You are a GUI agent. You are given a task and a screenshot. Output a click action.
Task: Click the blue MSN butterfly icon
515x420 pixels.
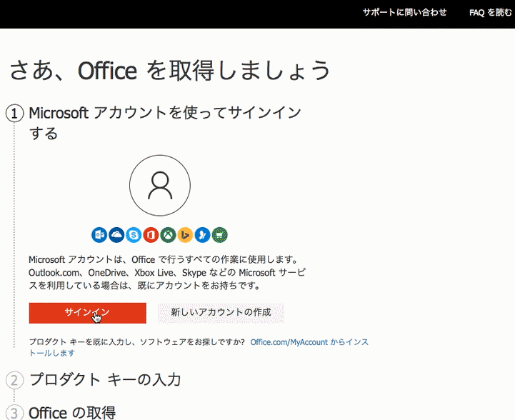202,235
